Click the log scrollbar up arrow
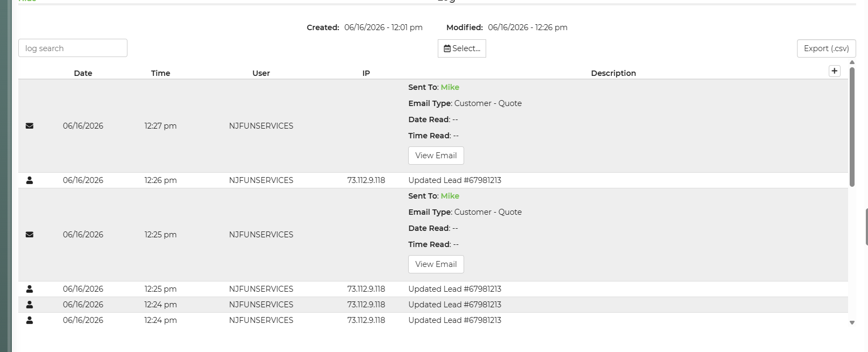868x352 pixels. (852, 62)
